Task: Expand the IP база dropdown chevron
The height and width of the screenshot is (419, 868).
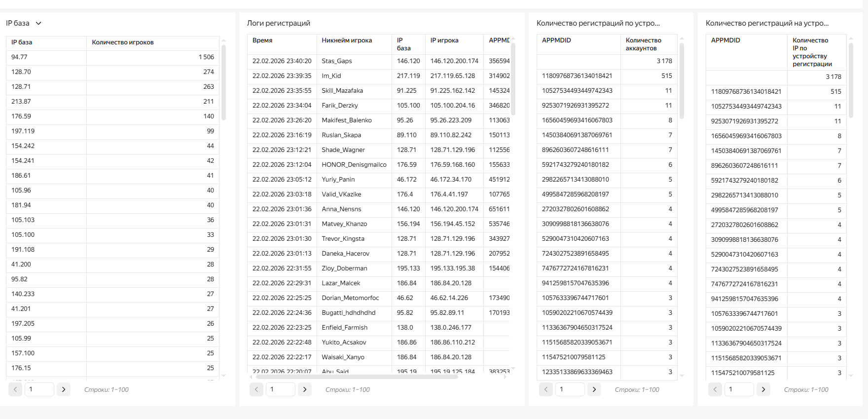Action: pyautogui.click(x=38, y=23)
